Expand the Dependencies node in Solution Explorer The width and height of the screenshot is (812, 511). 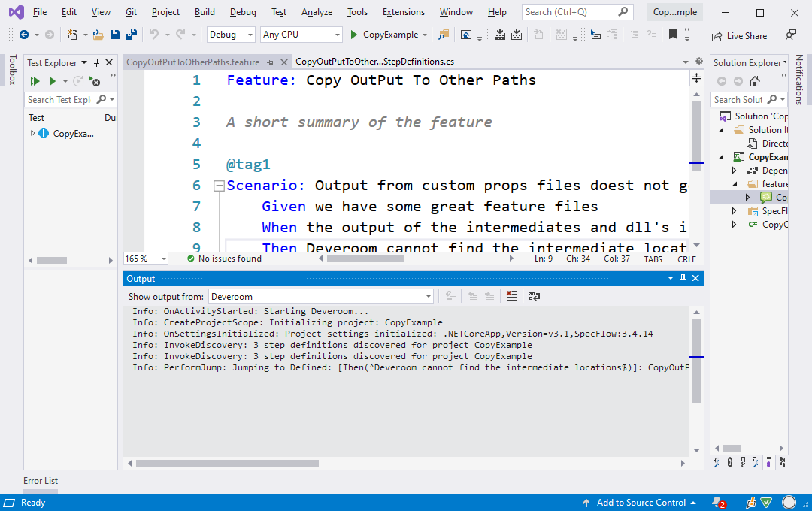(x=734, y=170)
